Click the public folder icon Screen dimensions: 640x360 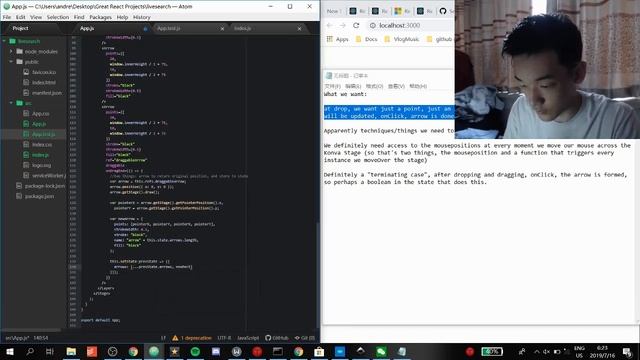click(x=19, y=62)
